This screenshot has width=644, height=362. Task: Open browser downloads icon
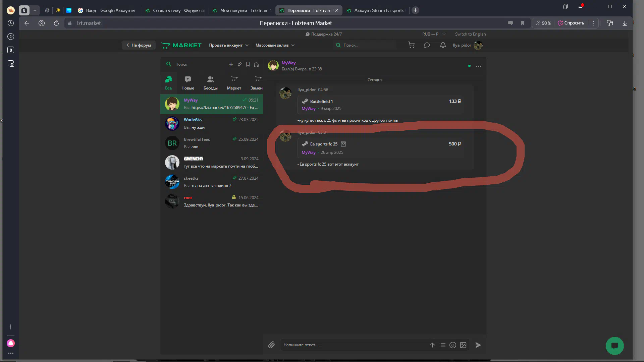pos(625,23)
